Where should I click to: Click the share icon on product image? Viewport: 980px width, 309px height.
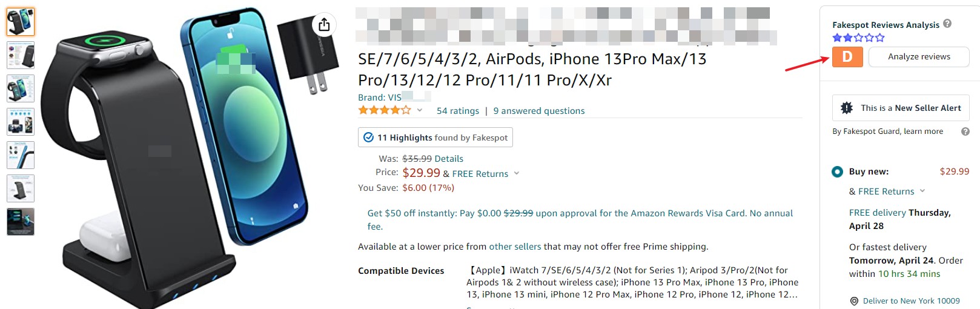tap(324, 24)
